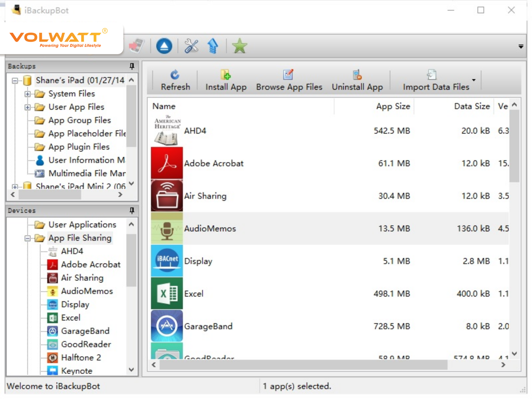Select GarageBand in the Devices tree

[x=85, y=331]
